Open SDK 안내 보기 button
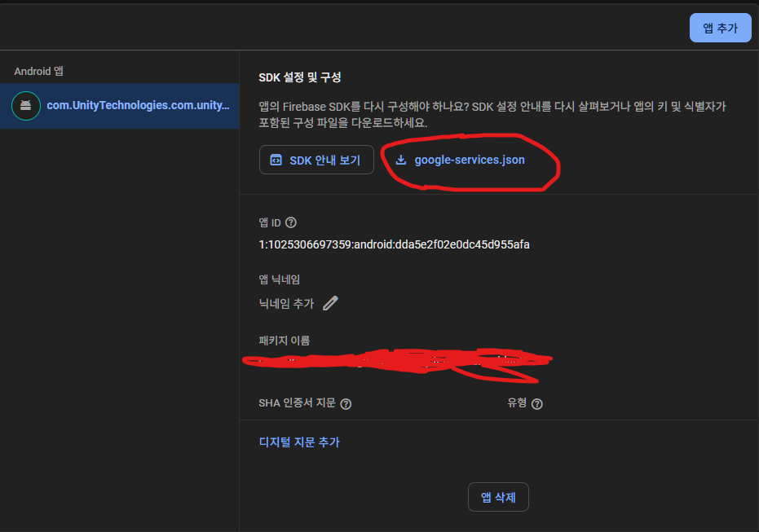This screenshot has height=532, width=759. pyautogui.click(x=316, y=160)
